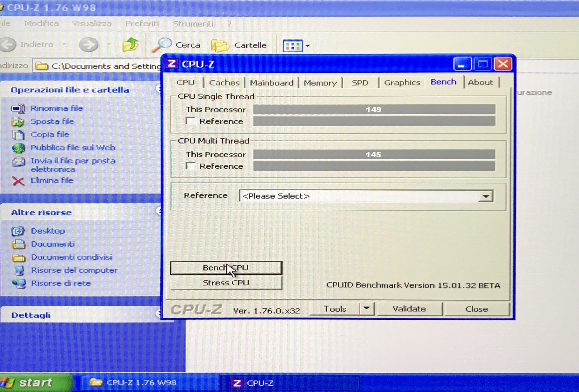Click Pubblica file sul Web globe icon
The width and height of the screenshot is (579, 392).
click(18, 148)
